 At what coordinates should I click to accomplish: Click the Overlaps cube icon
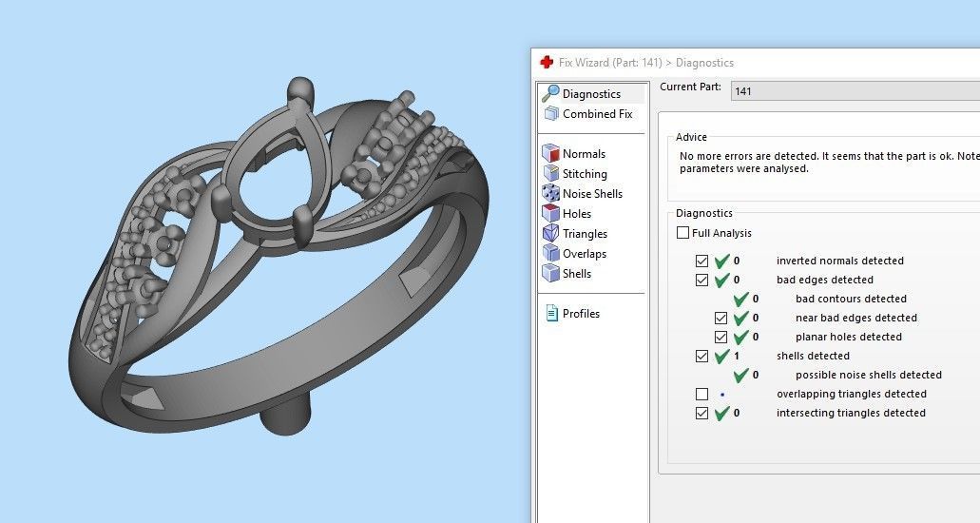click(550, 253)
